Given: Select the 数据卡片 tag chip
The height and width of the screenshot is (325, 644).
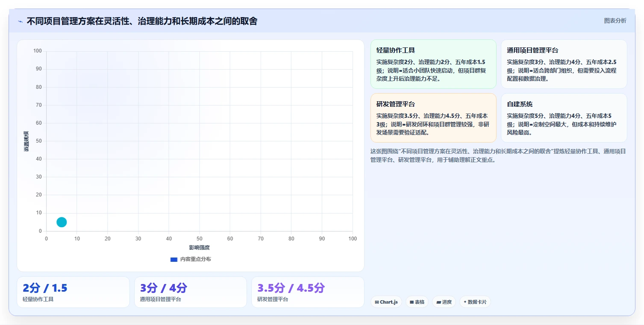Looking at the screenshot, I should point(475,302).
